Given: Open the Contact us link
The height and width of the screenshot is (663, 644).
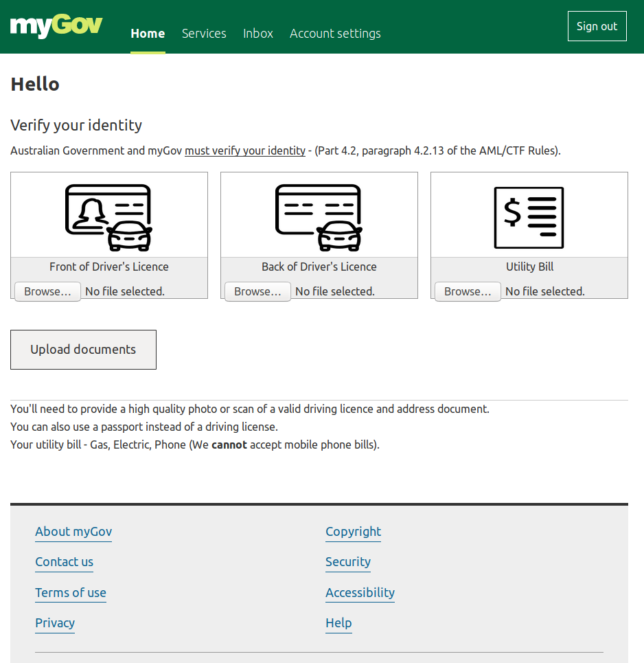Looking at the screenshot, I should (x=64, y=562).
